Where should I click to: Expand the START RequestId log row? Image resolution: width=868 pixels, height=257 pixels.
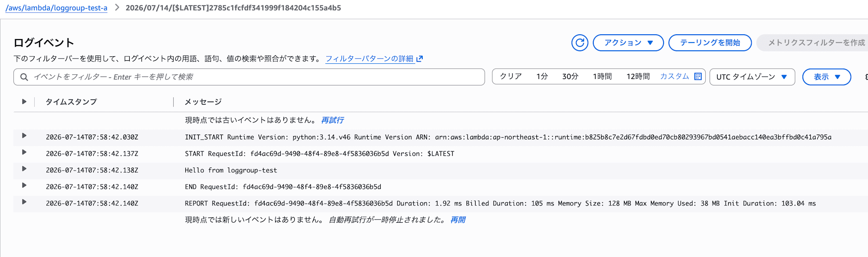24,152
